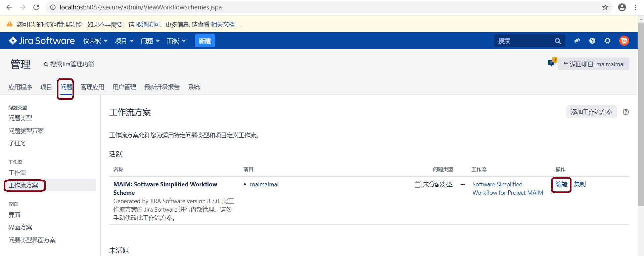Viewport: 644px width, 256px height.
Task: Click the Jira Software logo
Action: (42, 41)
